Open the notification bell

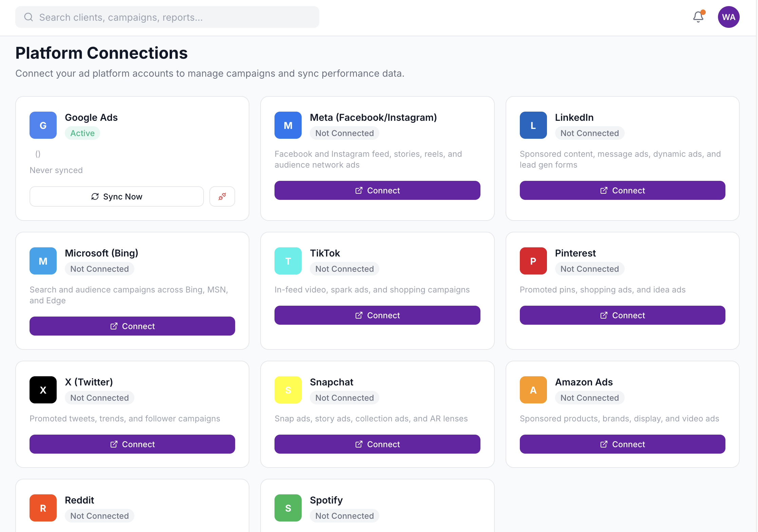tap(698, 17)
